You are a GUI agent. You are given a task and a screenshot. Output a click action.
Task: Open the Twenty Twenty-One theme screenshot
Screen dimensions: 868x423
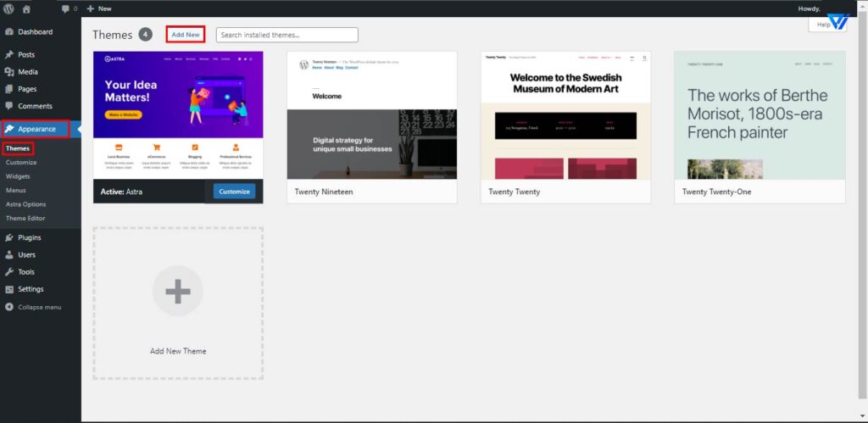(759, 115)
